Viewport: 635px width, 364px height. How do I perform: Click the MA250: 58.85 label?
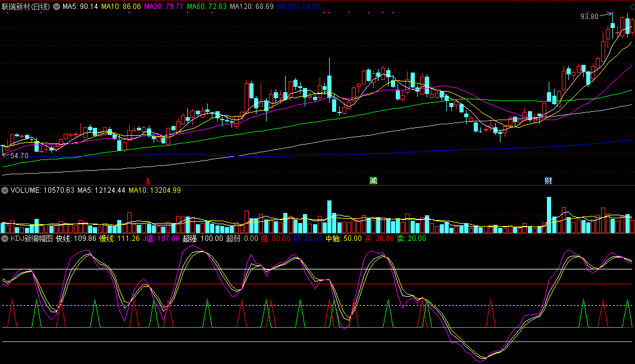coord(299,7)
